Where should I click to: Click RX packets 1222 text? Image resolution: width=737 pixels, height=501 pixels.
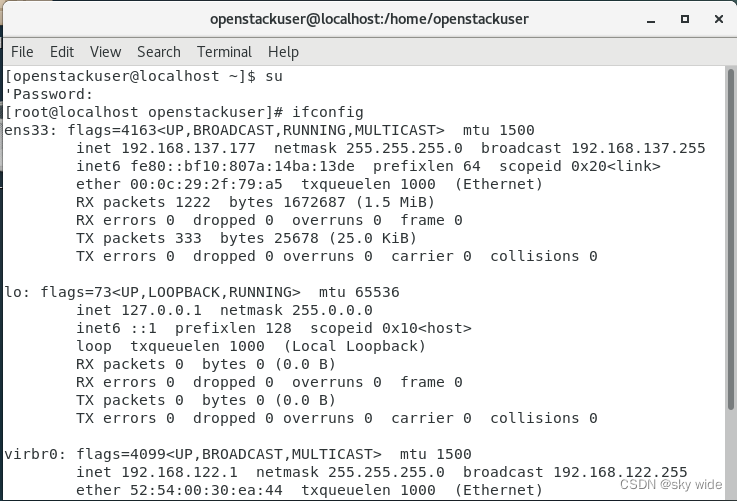[x=143, y=202]
